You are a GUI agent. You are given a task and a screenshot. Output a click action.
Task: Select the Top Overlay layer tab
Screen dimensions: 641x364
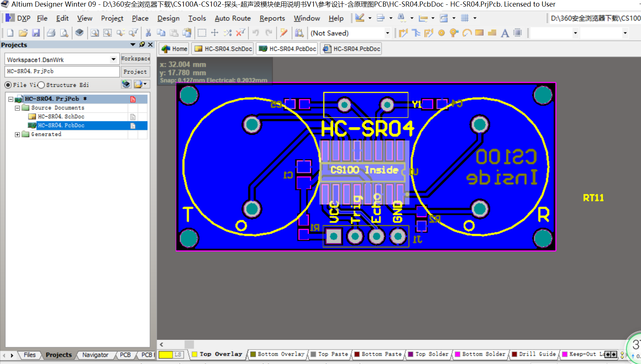217,354
